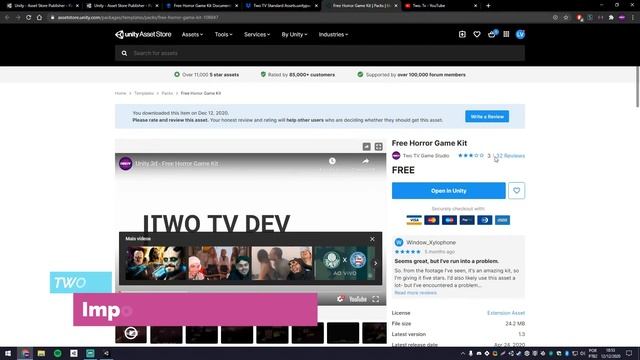The width and height of the screenshot is (640, 360).
Task: Show next suggested videos arrow
Action: click(x=376, y=263)
